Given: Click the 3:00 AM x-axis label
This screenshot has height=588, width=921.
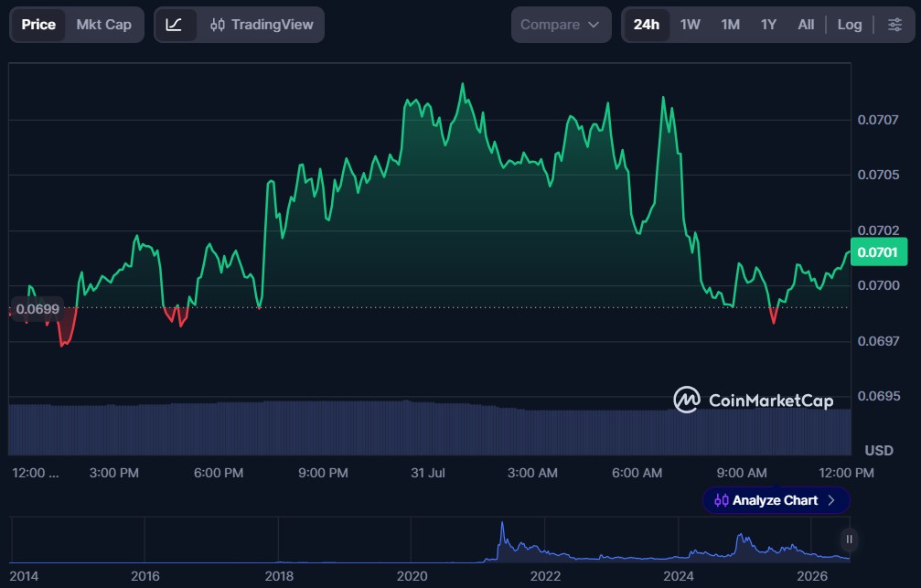Looking at the screenshot, I should point(532,473).
